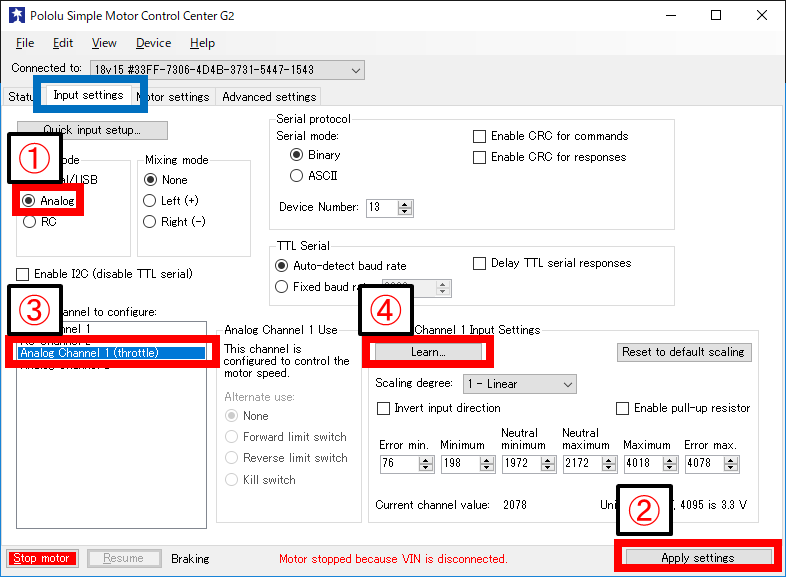
Task: Increment the Error max. spinner
Action: [731, 460]
